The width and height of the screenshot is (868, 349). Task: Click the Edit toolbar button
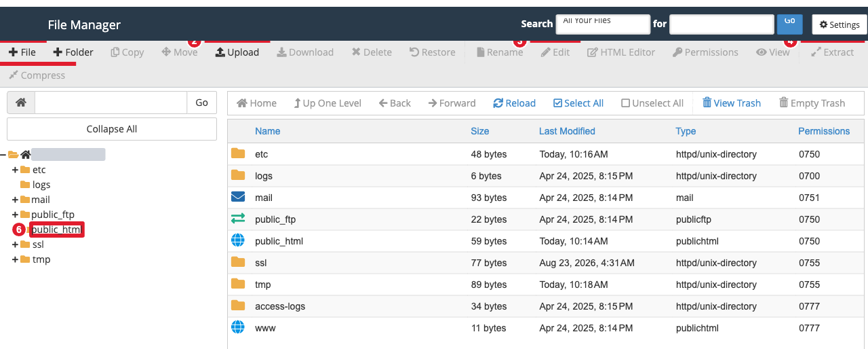point(555,52)
